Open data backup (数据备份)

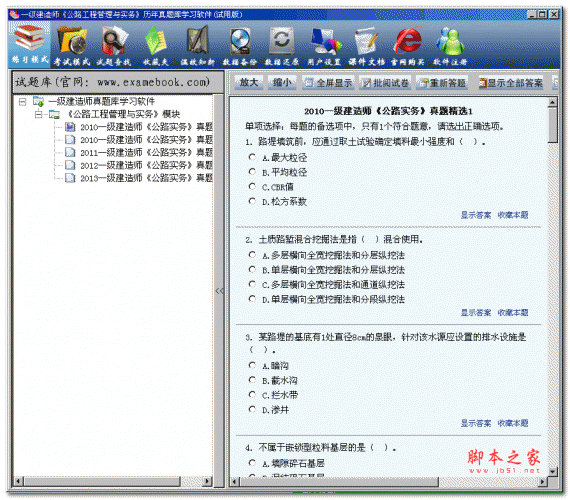tap(240, 46)
